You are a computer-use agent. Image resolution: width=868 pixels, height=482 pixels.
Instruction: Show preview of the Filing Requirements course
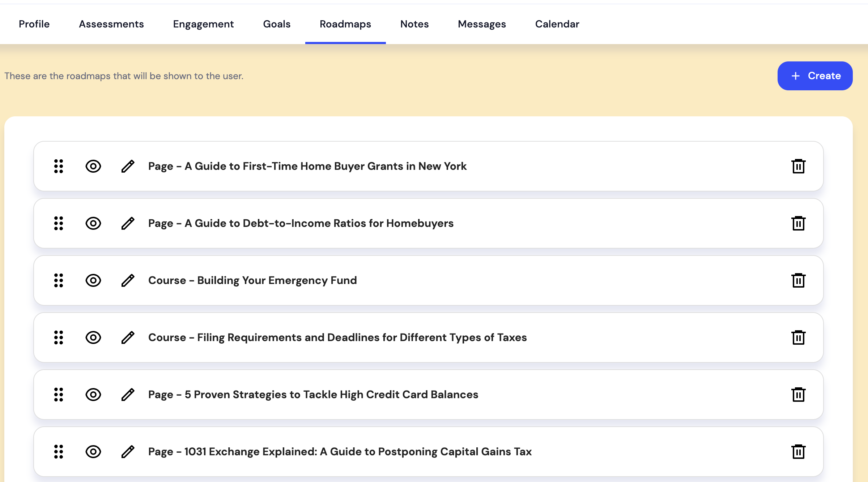[93, 337]
